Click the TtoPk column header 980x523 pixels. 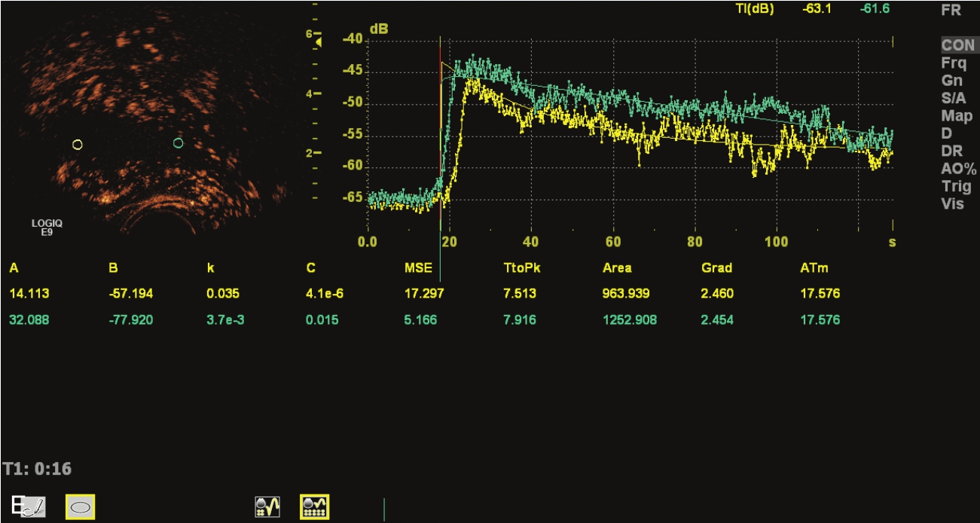click(521, 268)
